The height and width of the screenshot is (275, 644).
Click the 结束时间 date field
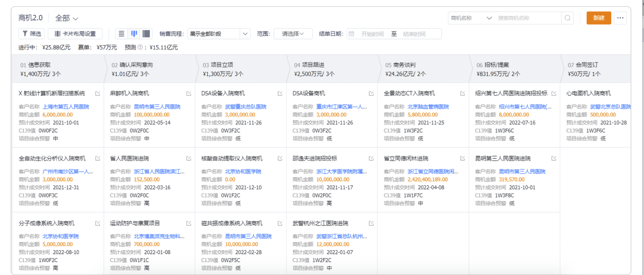(414, 34)
